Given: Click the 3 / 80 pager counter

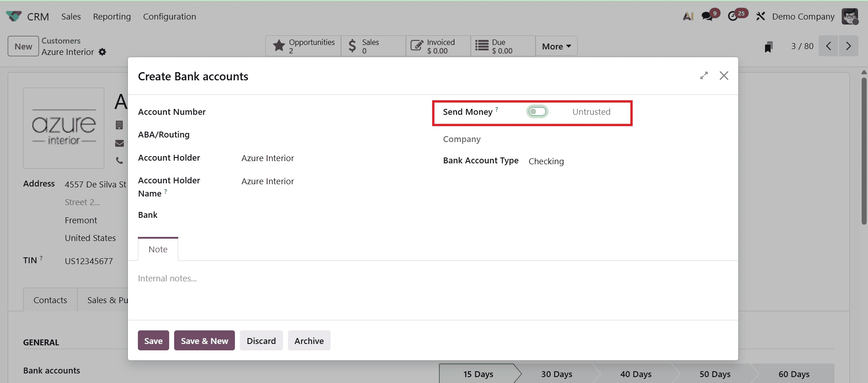Looking at the screenshot, I should pyautogui.click(x=802, y=46).
